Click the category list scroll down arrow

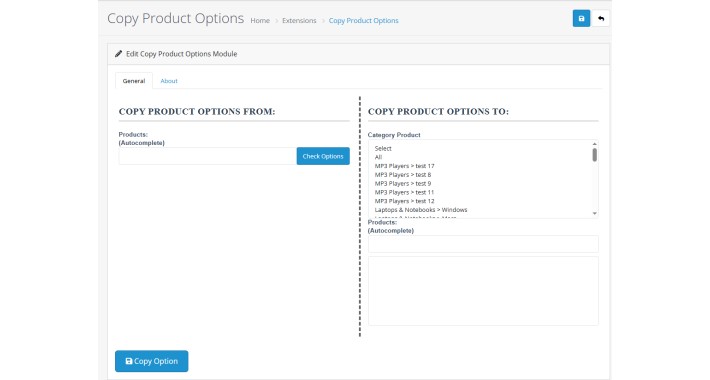[595, 213]
